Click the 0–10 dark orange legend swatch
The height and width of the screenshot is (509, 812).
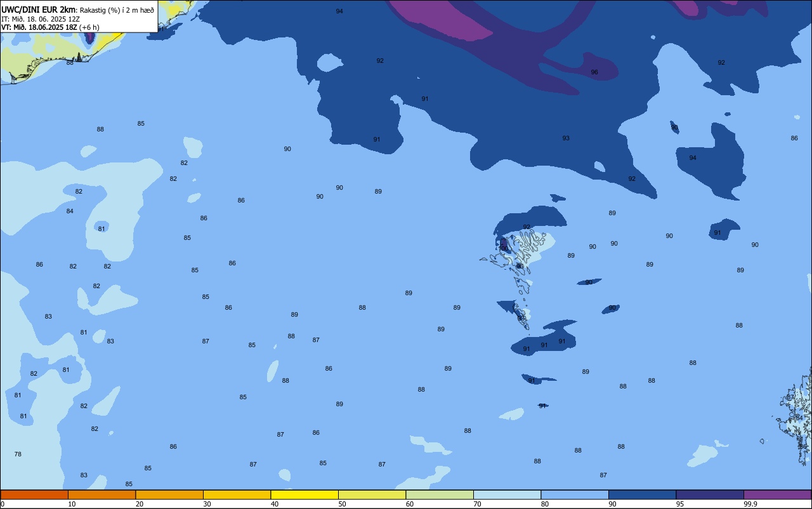(x=34, y=494)
